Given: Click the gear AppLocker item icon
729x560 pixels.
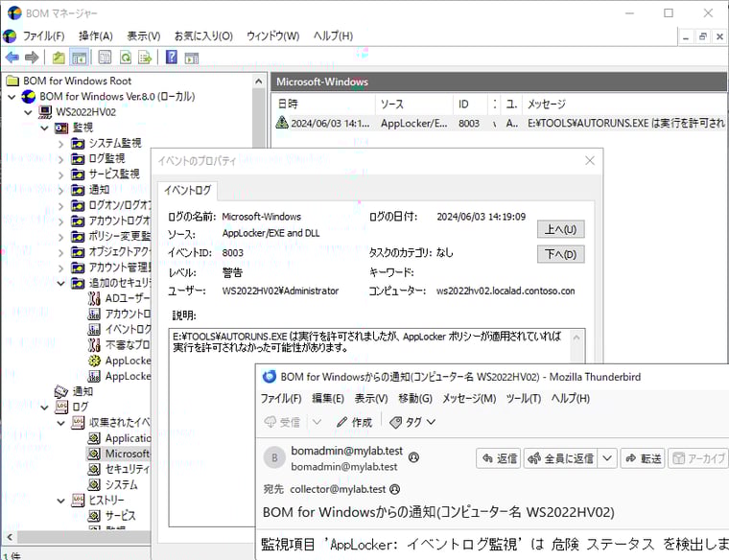Looking at the screenshot, I should [94, 361].
